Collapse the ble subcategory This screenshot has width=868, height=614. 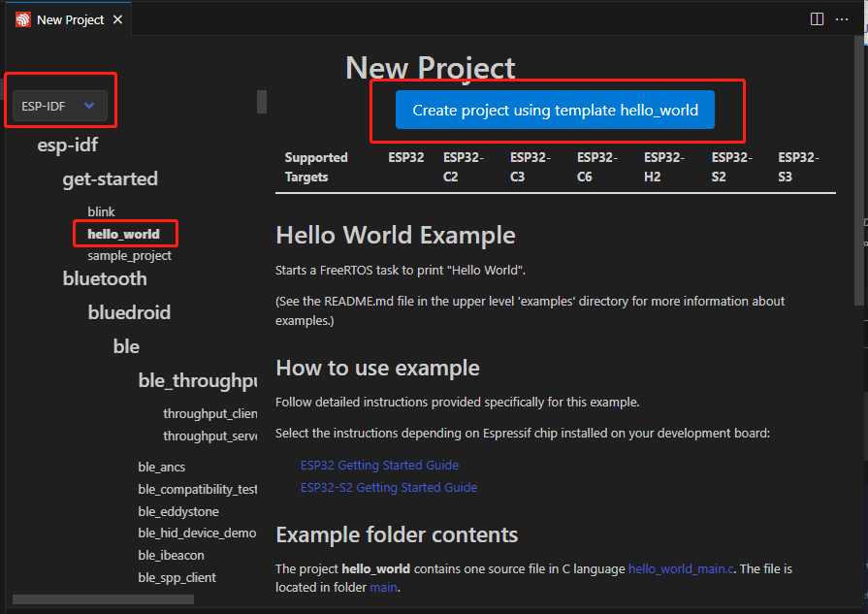point(126,346)
